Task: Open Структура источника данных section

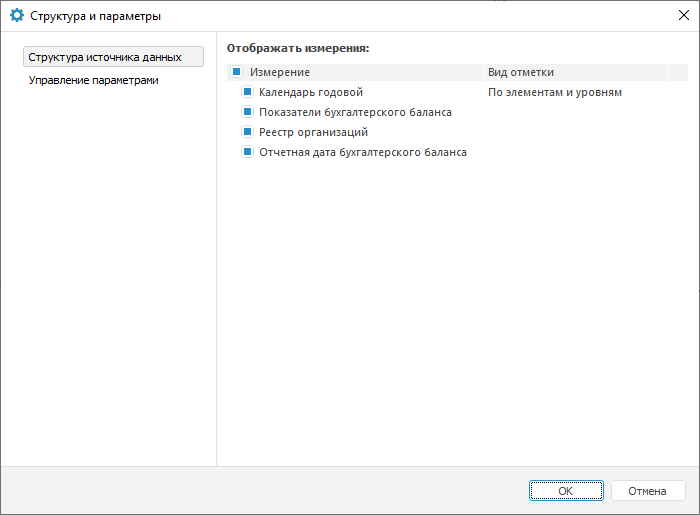Action: [x=113, y=57]
